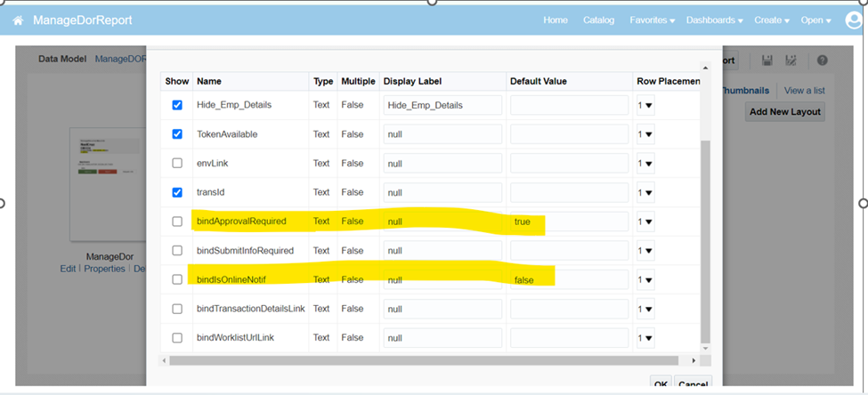This screenshot has width=868, height=395.
Task: Click vertical scrollbar down arrow in parameter table
Action: click(x=705, y=349)
